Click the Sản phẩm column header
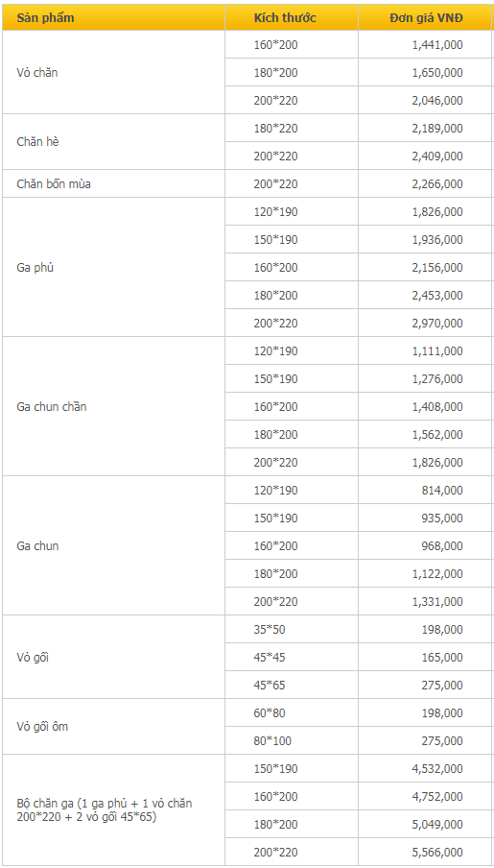Viewport: 494px width, 868px height. click(114, 17)
